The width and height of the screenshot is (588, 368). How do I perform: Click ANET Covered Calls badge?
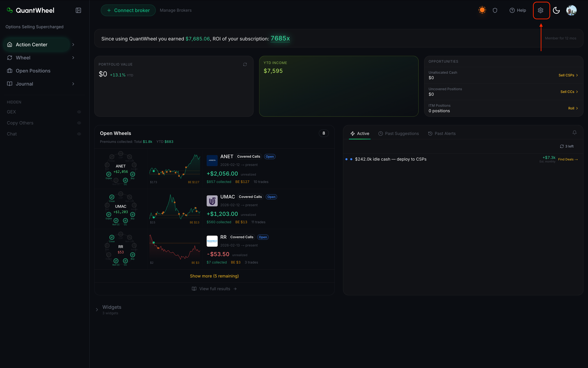pyautogui.click(x=249, y=156)
